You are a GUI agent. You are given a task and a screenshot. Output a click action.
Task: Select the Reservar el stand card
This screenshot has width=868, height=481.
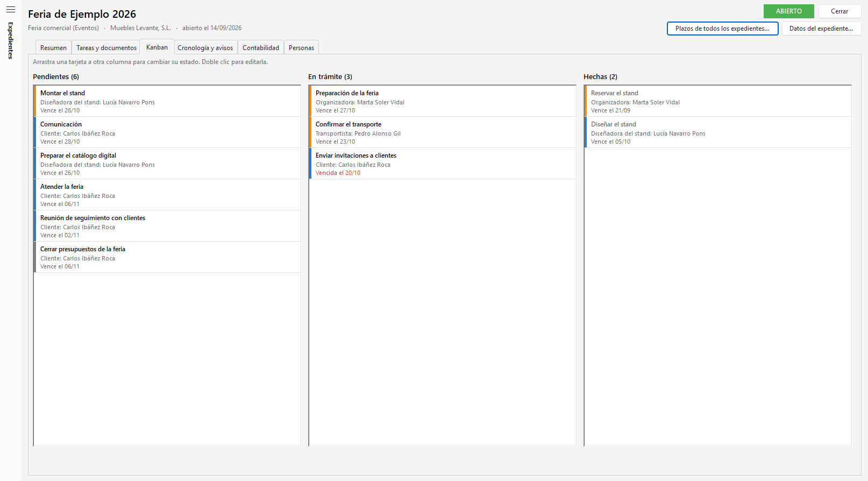point(718,101)
